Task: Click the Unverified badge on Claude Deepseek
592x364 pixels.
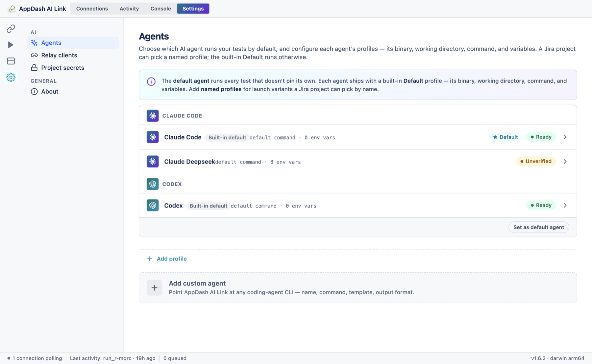Action: tap(536, 161)
